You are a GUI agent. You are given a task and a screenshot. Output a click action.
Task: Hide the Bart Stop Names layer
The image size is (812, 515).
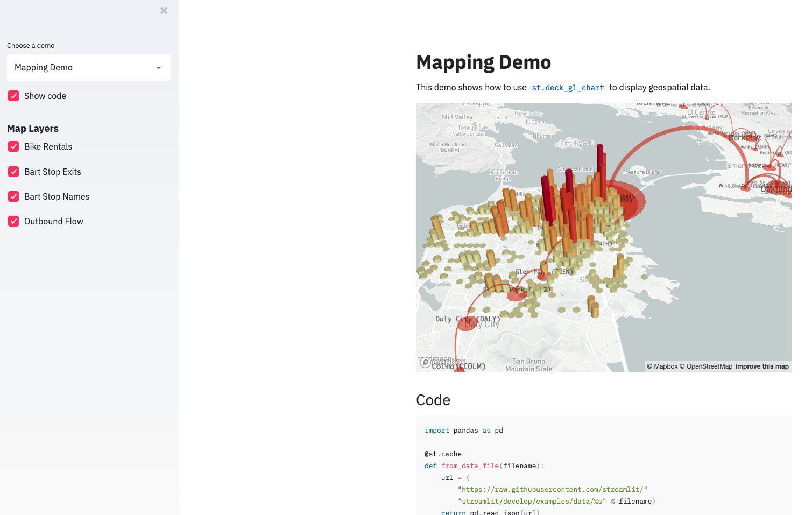coord(14,196)
